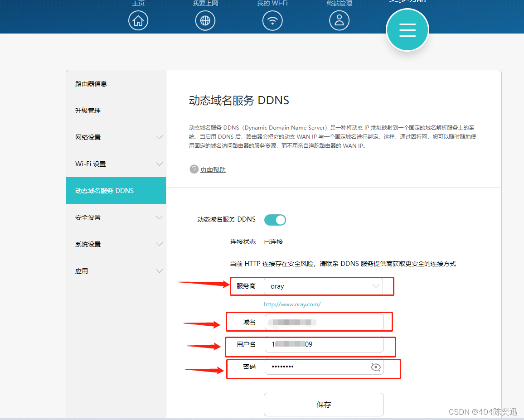This screenshot has height=420, width=524.
Task: Open the service provider oray dropdown
Action: pyautogui.click(x=324, y=286)
